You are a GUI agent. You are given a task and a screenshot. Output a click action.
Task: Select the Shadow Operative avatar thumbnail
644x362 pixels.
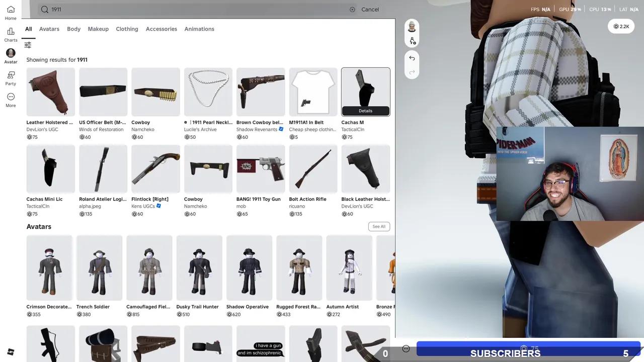click(x=250, y=268)
